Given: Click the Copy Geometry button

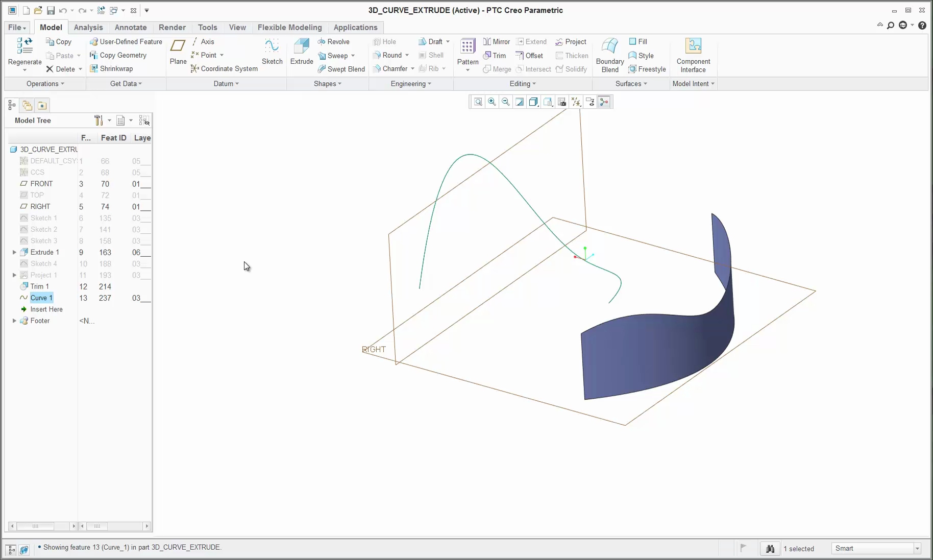Looking at the screenshot, I should pyautogui.click(x=123, y=55).
